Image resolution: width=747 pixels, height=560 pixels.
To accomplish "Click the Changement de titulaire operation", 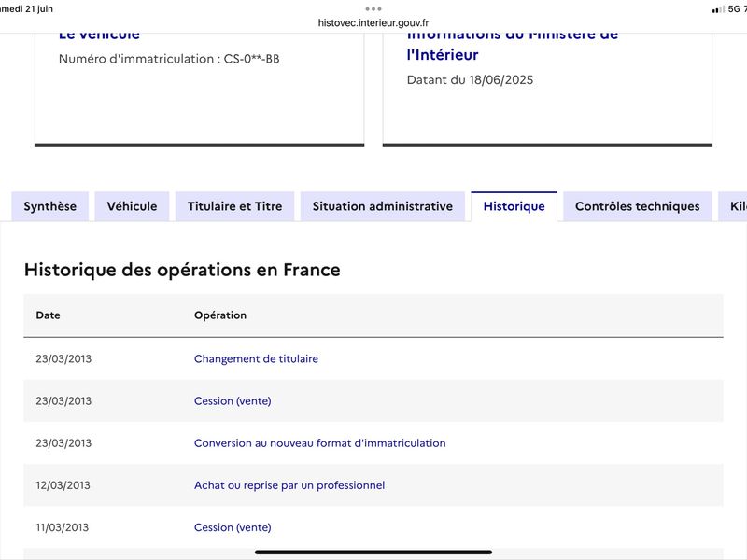I will pyautogui.click(x=256, y=358).
